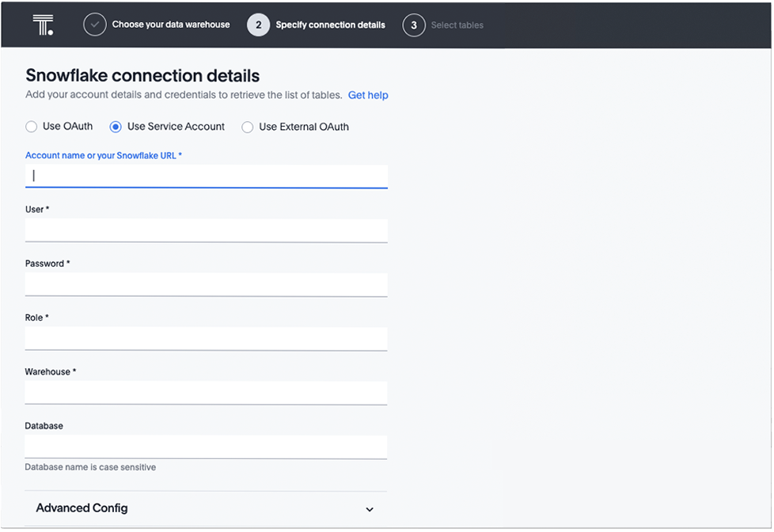Click the Advanced Config section title
Viewport: 774px width, 532px height.
82,508
